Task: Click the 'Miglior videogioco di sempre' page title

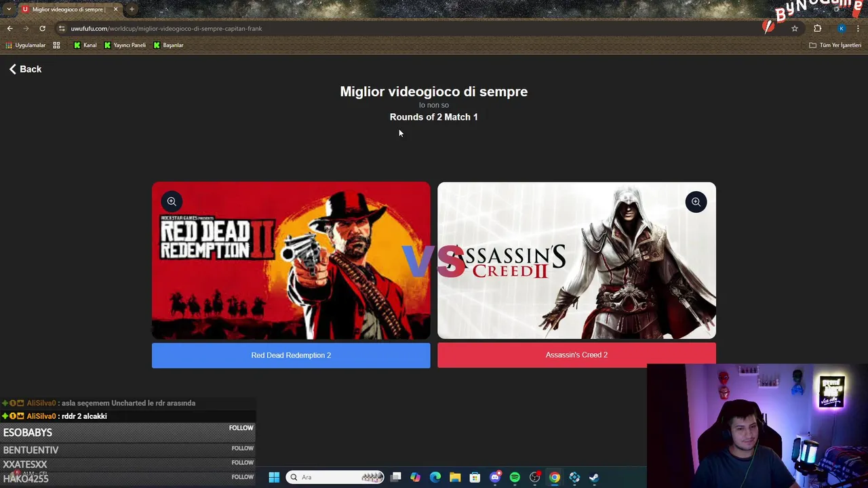Action: pos(434,91)
